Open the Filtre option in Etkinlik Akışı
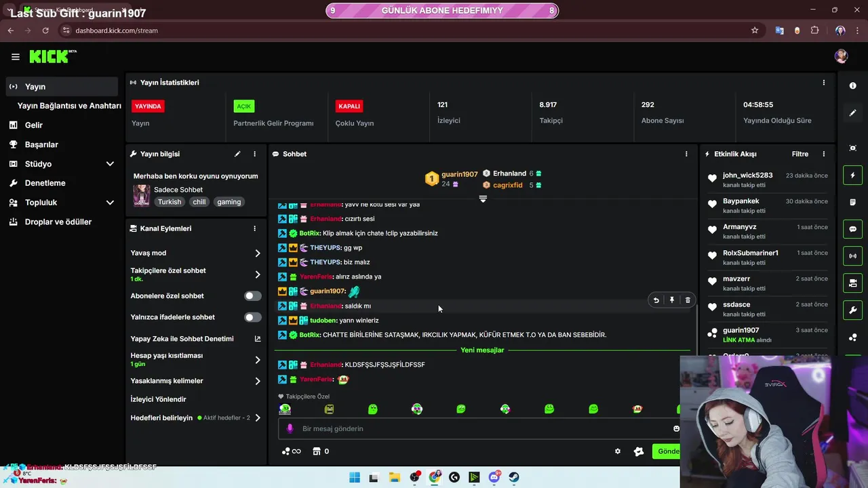This screenshot has height=488, width=868. (800, 154)
